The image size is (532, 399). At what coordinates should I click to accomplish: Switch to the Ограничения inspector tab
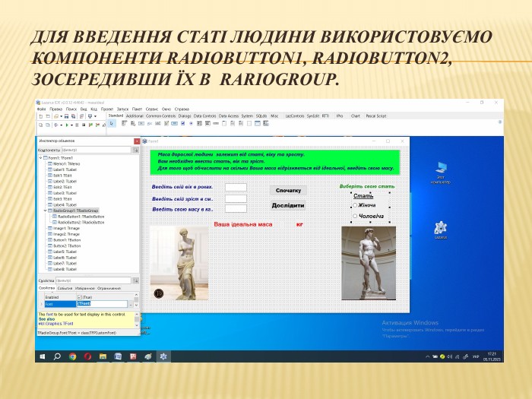coord(109,288)
